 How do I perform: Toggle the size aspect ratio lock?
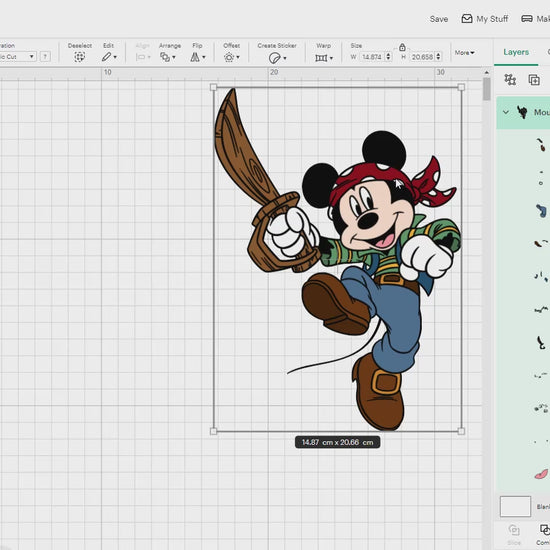click(x=402, y=47)
